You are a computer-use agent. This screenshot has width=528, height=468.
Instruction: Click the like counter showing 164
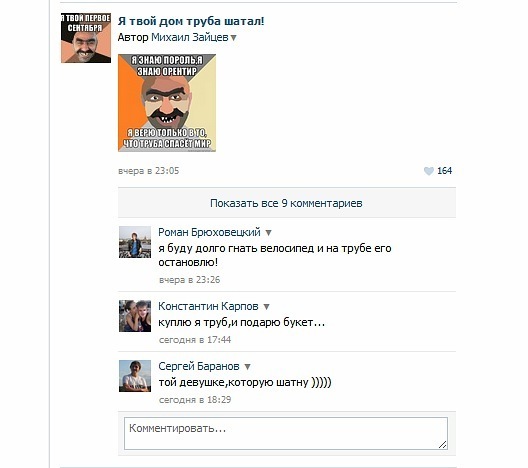444,171
